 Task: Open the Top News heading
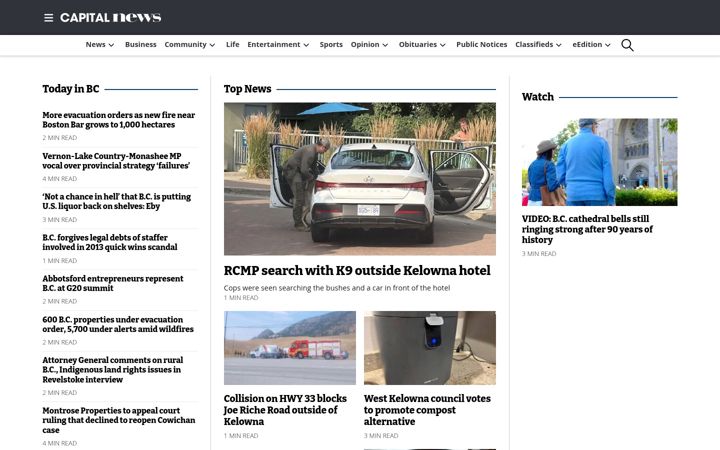tap(248, 89)
